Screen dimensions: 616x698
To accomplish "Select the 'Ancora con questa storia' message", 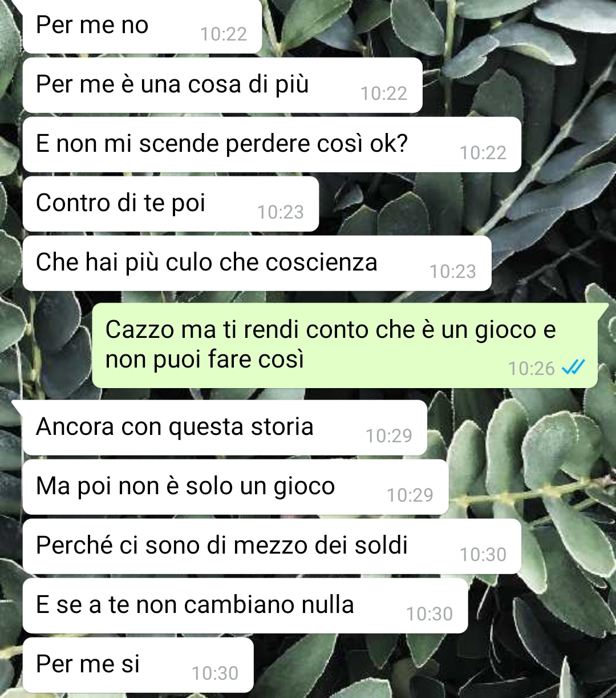I will click(225, 427).
